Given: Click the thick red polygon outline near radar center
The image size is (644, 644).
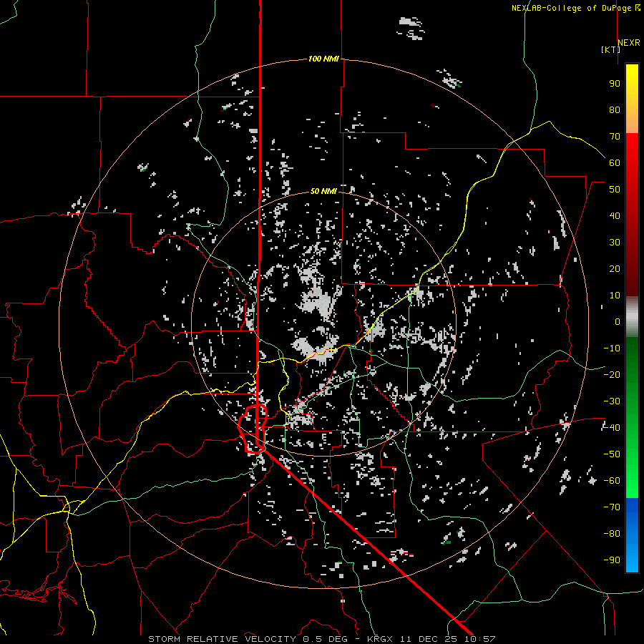Looking at the screenshot, I should (253, 429).
